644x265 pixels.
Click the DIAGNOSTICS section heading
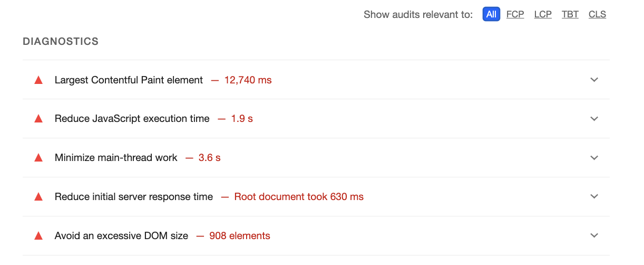[x=61, y=41]
